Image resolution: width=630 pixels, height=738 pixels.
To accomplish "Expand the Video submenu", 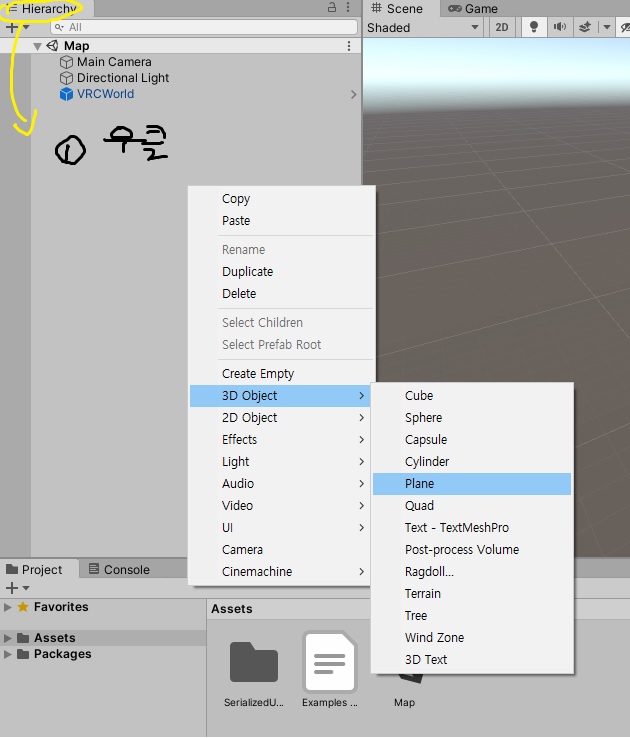I will (x=280, y=505).
